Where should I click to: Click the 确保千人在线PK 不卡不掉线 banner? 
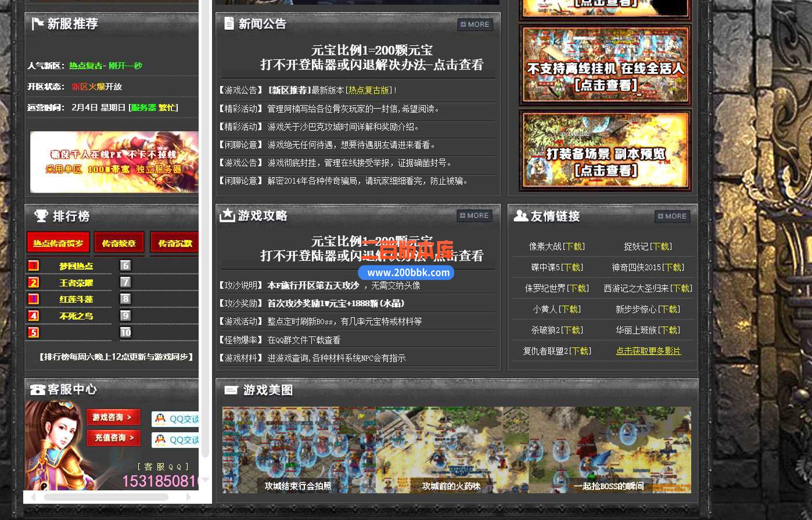point(114,162)
